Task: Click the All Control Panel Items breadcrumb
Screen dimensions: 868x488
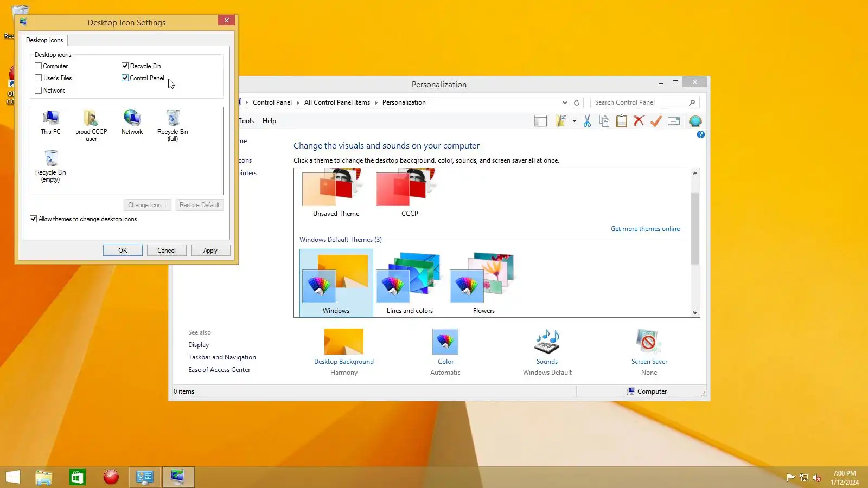Action: point(337,102)
